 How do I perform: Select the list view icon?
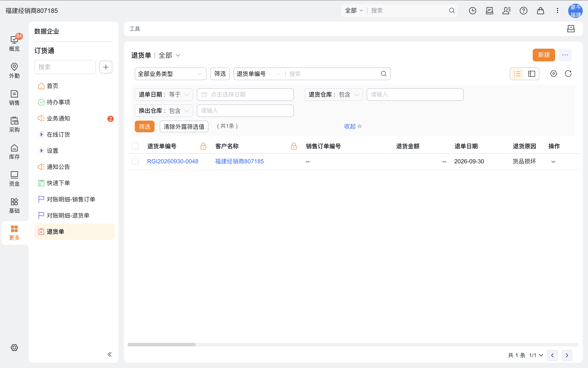pyautogui.click(x=517, y=74)
